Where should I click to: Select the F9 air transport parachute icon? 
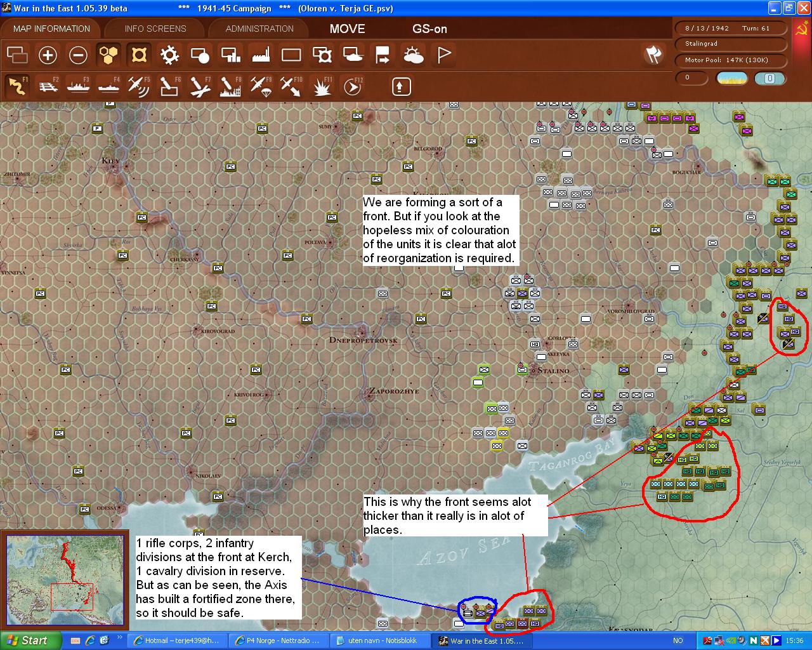261,86
